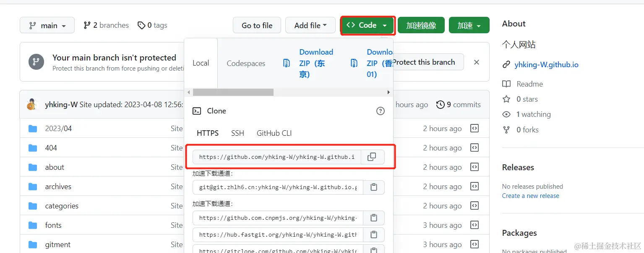This screenshot has width=644, height=253.
Task: Click the clock icon beside 9 commits
Action: (441, 105)
